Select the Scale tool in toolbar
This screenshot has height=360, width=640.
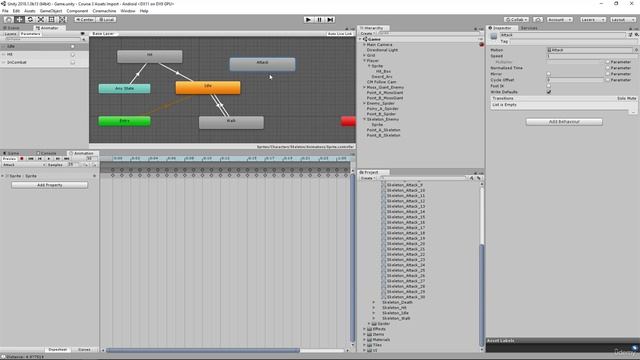[41, 20]
